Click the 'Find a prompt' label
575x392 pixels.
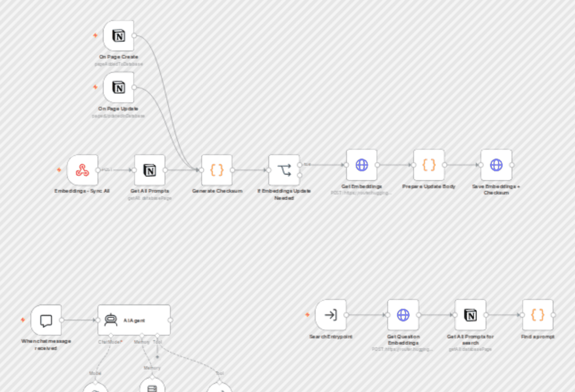(538, 337)
